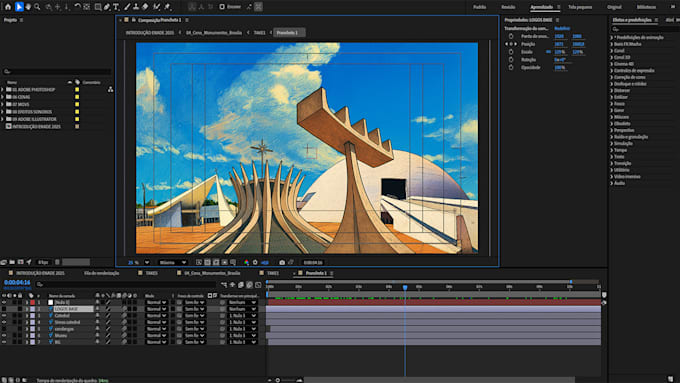680x383 pixels.
Task: Click the Escala constrain proportions link icon
Action: 548,52
